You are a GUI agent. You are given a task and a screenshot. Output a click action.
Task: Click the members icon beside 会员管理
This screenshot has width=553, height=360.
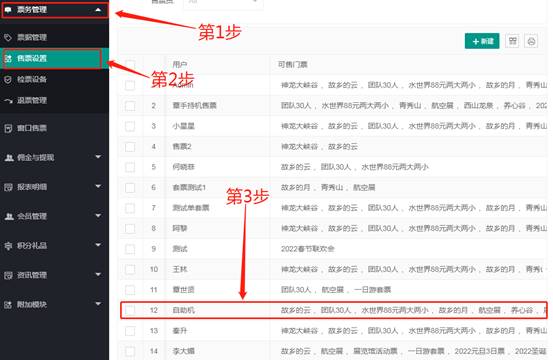(9, 216)
